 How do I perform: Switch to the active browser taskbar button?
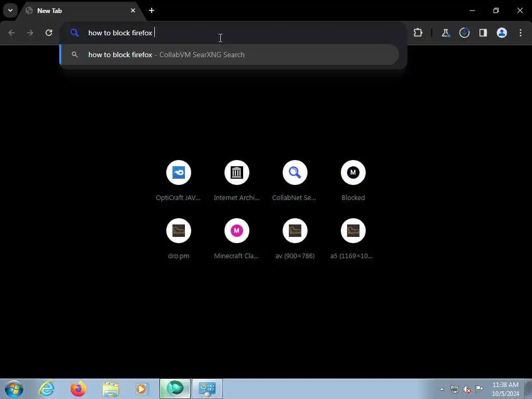point(175,389)
